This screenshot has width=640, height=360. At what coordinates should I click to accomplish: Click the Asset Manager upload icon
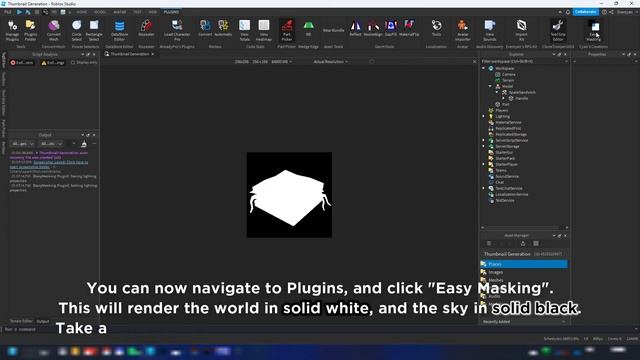(523, 243)
